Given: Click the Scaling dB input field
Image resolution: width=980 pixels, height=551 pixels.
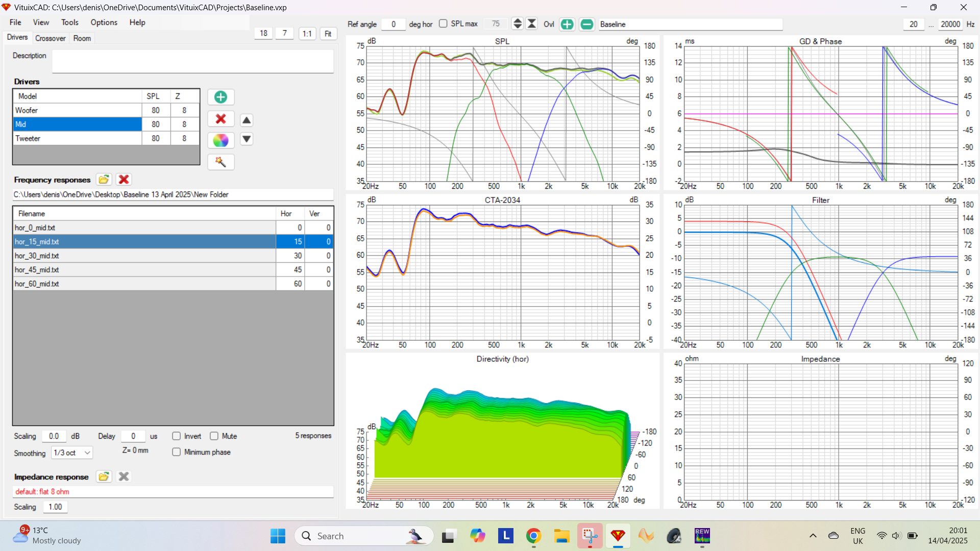Looking at the screenshot, I should coord(54,436).
